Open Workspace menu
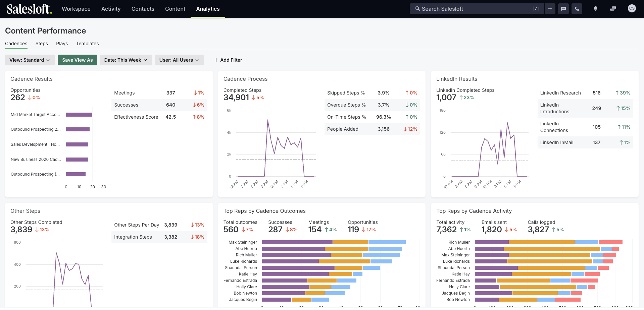This screenshot has width=644, height=310. click(x=76, y=9)
